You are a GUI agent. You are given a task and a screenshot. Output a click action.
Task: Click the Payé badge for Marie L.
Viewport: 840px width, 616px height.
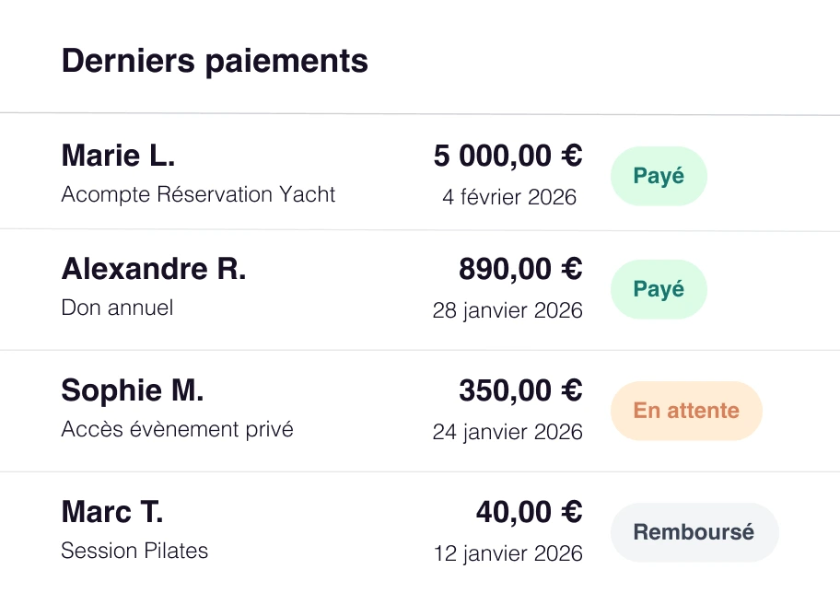[x=659, y=176]
